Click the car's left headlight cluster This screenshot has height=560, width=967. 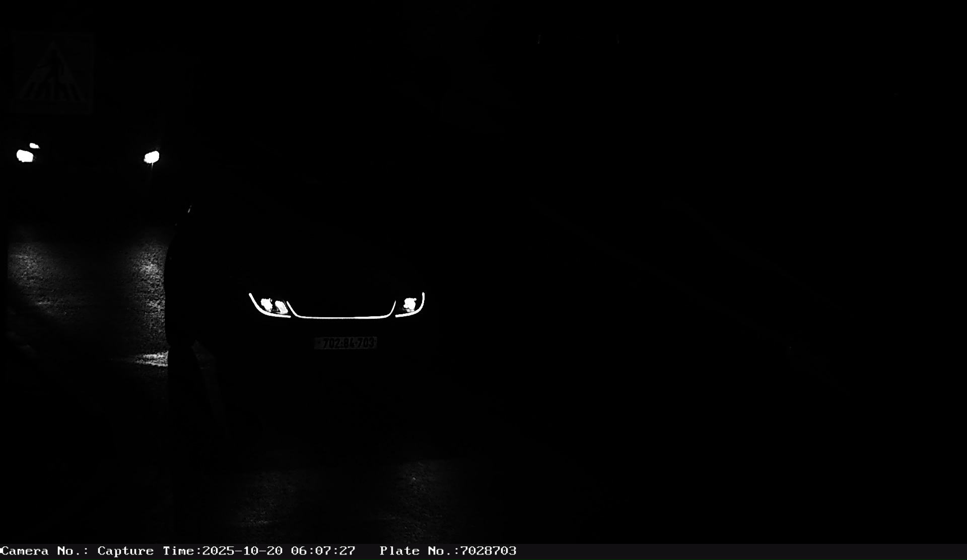273,305
